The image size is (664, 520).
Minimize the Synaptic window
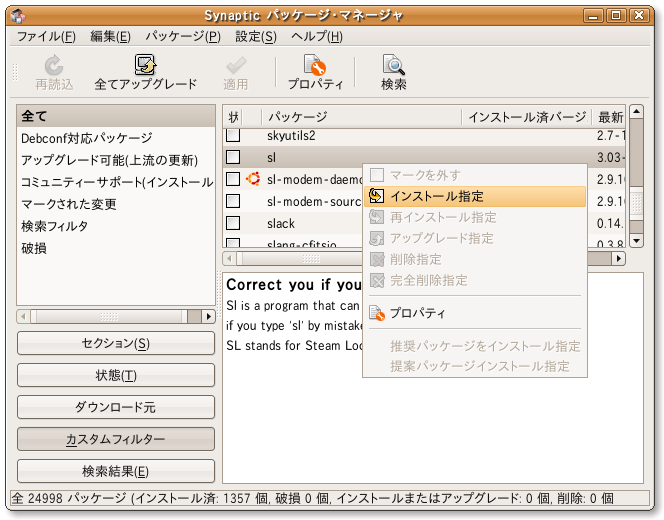[594, 16]
